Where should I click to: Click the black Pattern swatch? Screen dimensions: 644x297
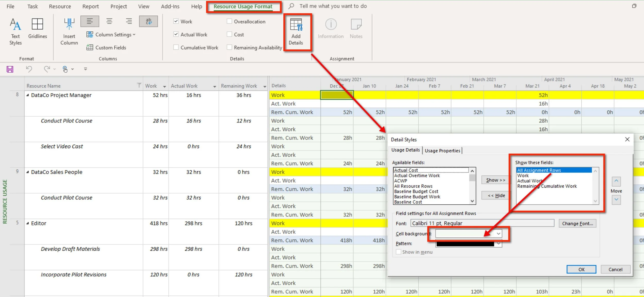465,244
